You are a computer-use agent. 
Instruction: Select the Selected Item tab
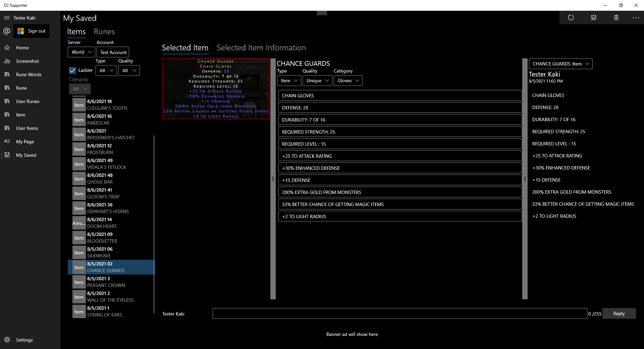(x=185, y=48)
